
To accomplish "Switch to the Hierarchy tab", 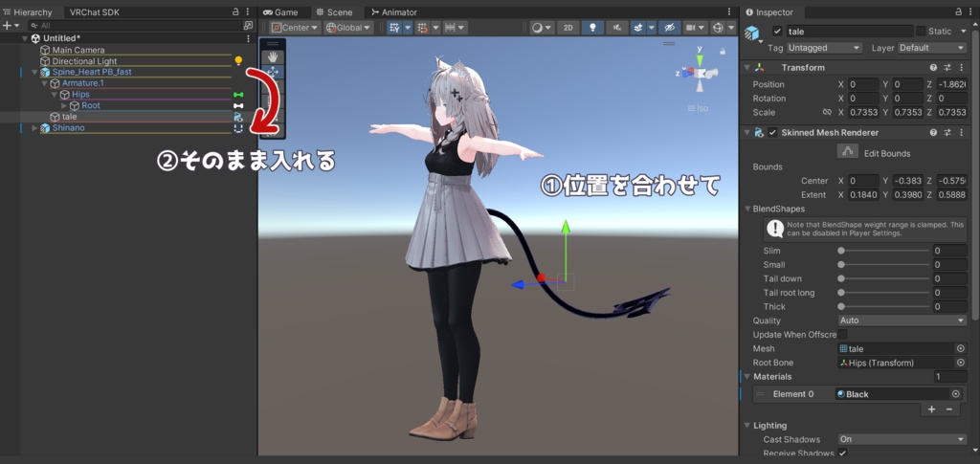I will coord(28,11).
